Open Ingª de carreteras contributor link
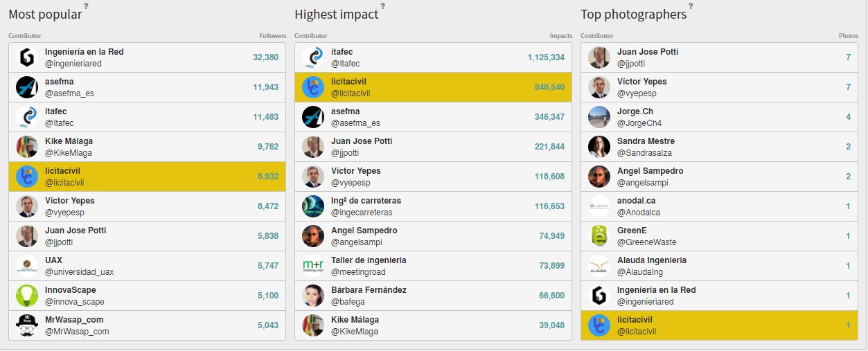The height and width of the screenshot is (351, 868). pyautogui.click(x=366, y=201)
